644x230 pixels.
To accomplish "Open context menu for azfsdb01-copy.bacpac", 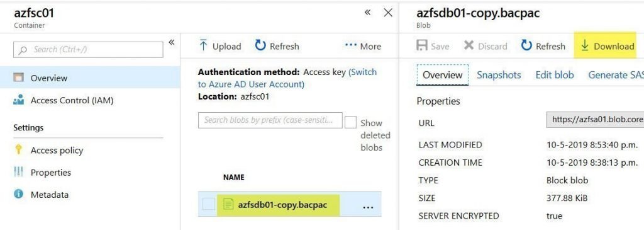I will click(x=368, y=207).
